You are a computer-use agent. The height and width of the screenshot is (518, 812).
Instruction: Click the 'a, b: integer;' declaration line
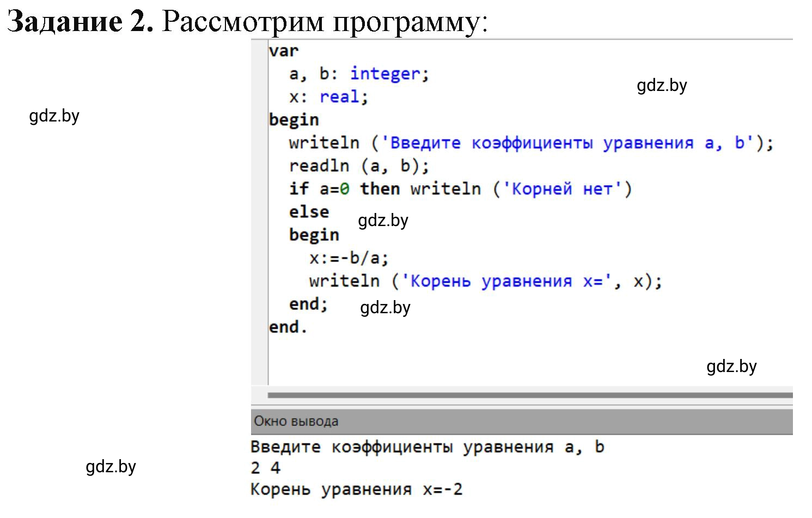pyautogui.click(x=359, y=74)
